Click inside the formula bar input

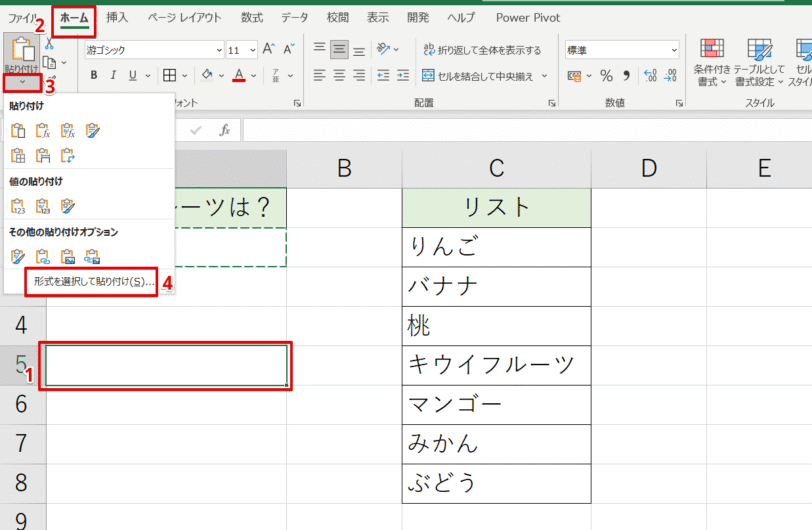click(x=527, y=130)
